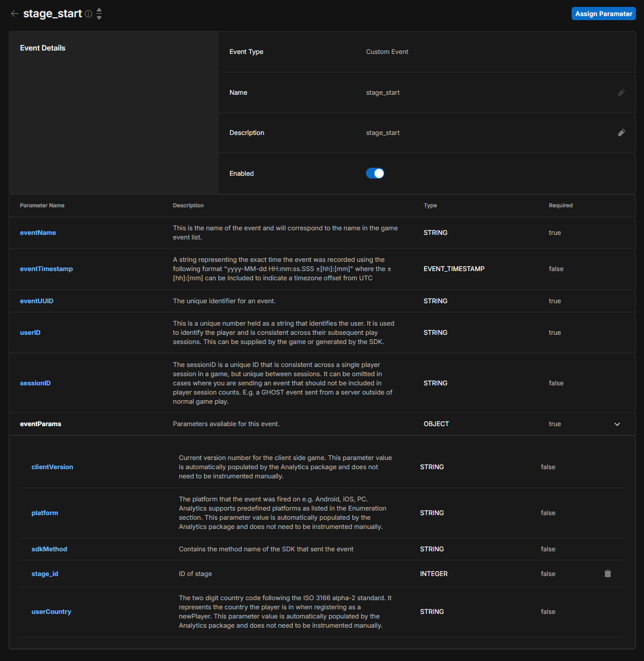The height and width of the screenshot is (661, 644).
Task: Delete the stage_id parameter with trash icon
Action: coord(607,574)
